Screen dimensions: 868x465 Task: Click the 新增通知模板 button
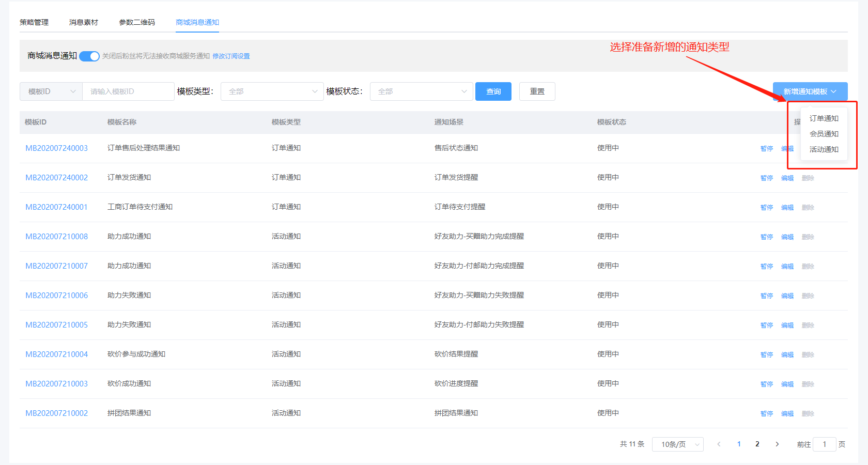(x=810, y=91)
